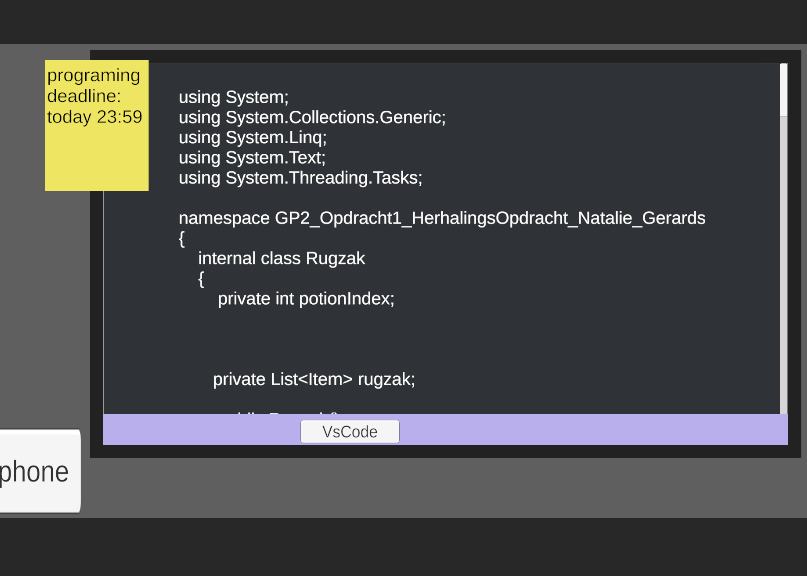Click "today 23:59" text on sticky note

[94, 117]
